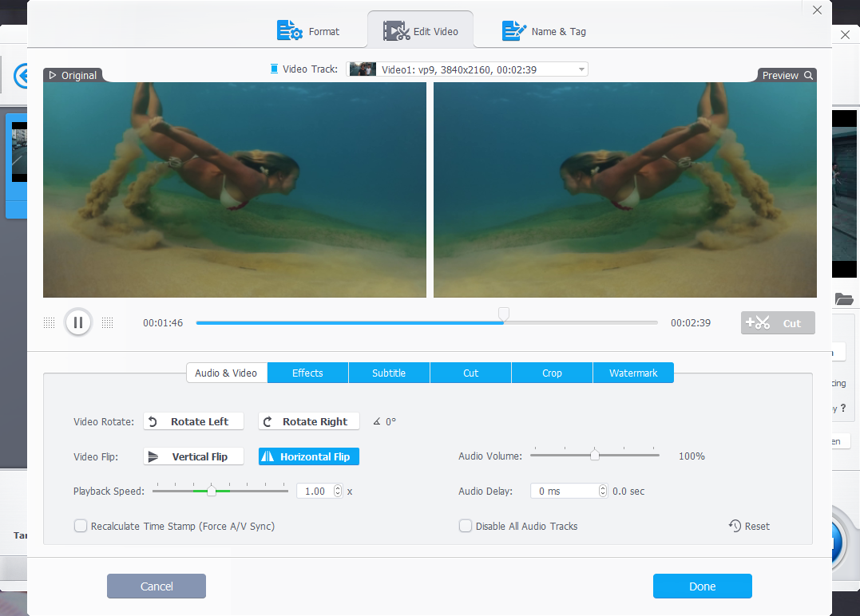
Task: Pause the video playback
Action: tap(78, 322)
